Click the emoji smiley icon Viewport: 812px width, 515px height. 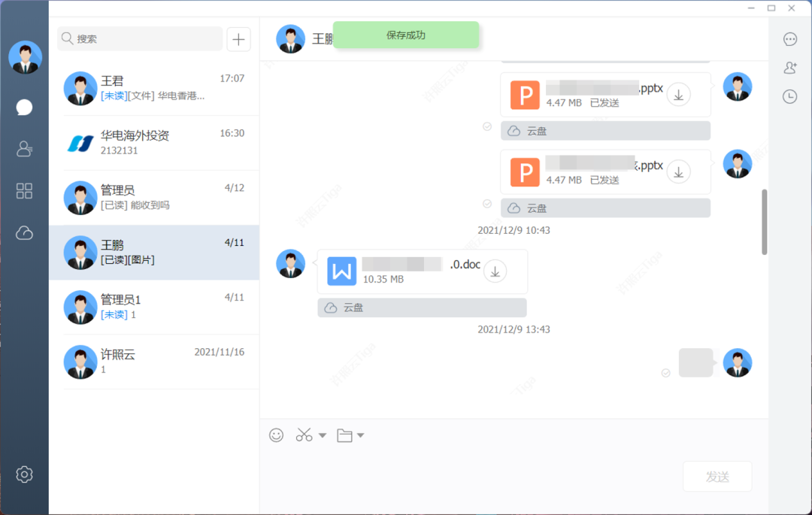tap(277, 435)
